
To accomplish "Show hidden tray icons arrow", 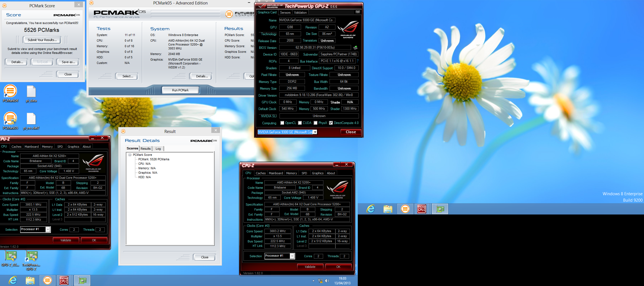I will click(313, 281).
